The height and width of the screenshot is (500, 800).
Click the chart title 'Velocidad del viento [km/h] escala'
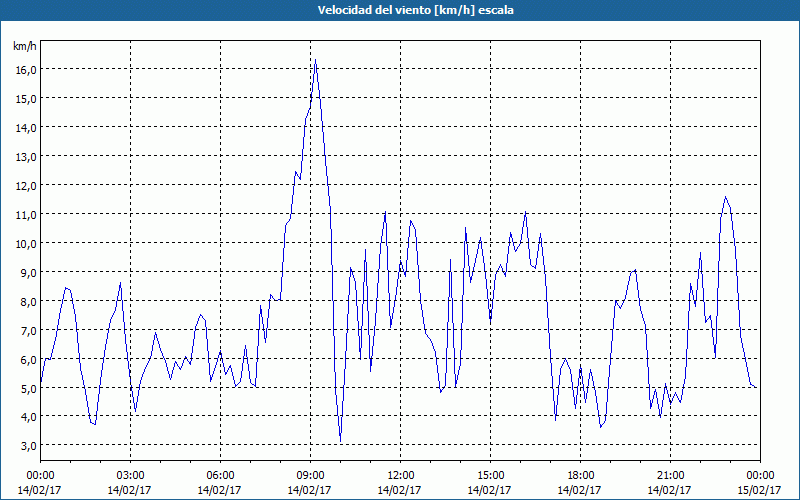415,10
